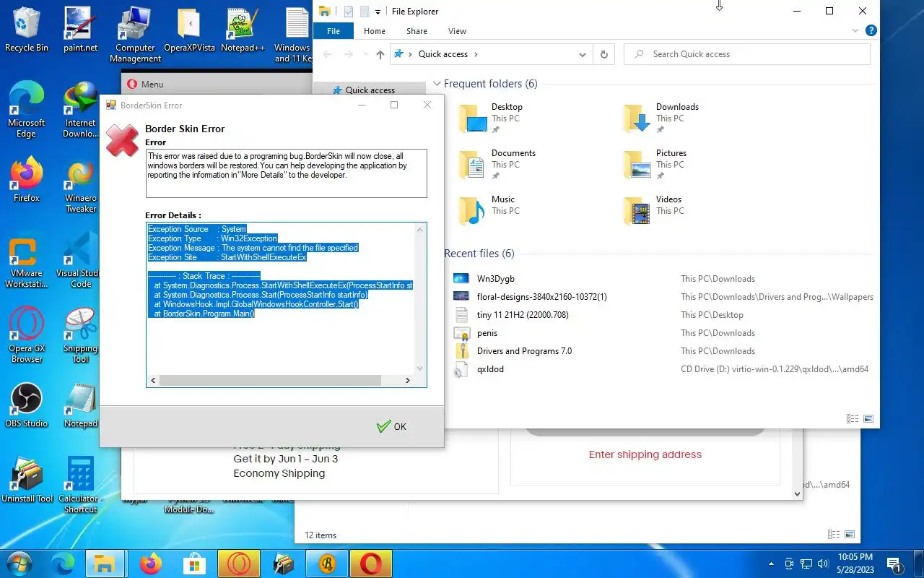Click the File Explorer Help question mark icon
This screenshot has width=924, height=578.
coord(871,31)
